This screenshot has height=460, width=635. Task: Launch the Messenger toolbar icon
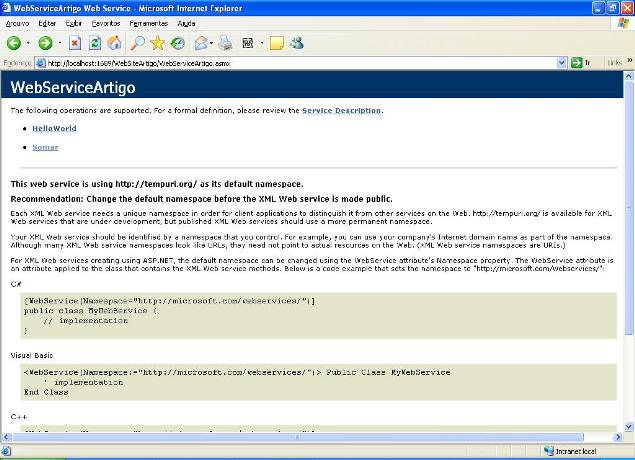tap(296, 43)
